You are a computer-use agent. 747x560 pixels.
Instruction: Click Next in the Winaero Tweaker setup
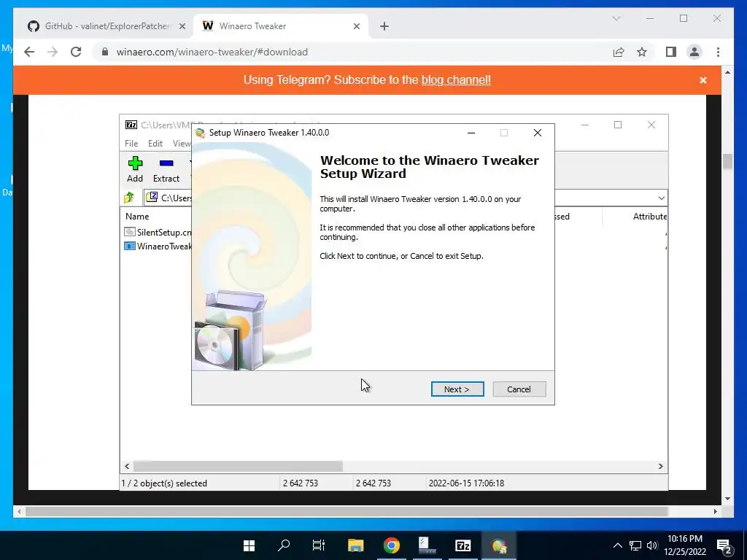coord(457,389)
